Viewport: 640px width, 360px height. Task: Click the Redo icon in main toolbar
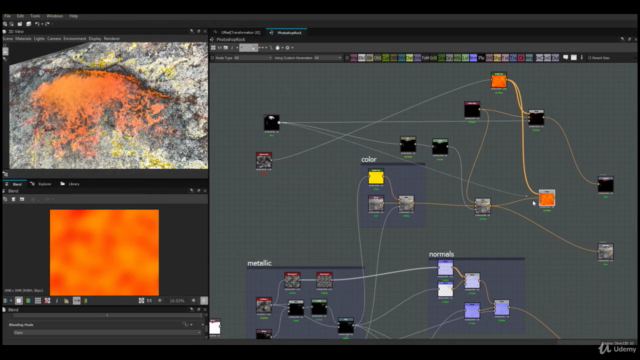click(47, 24)
